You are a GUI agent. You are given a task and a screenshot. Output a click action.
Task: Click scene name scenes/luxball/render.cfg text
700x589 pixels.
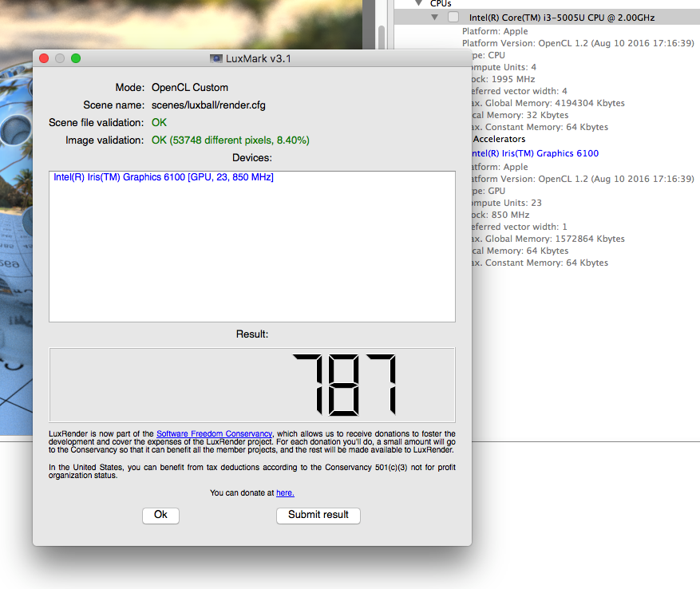click(208, 105)
